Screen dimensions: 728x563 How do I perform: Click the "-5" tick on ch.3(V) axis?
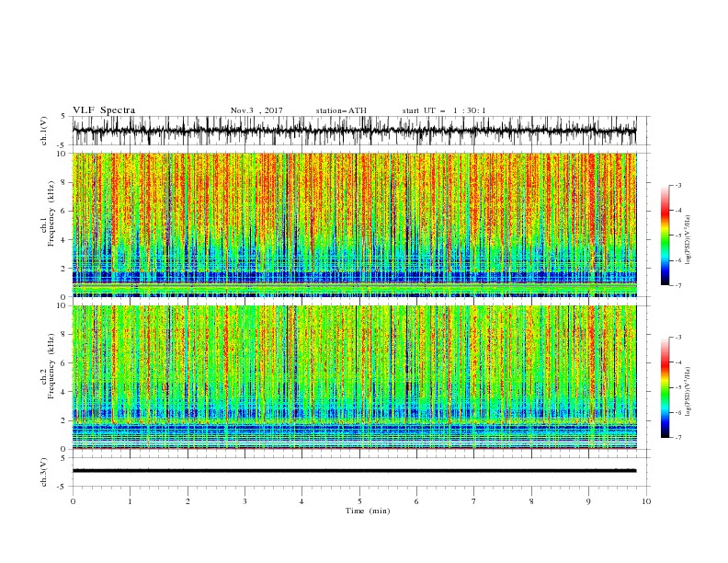pos(63,487)
